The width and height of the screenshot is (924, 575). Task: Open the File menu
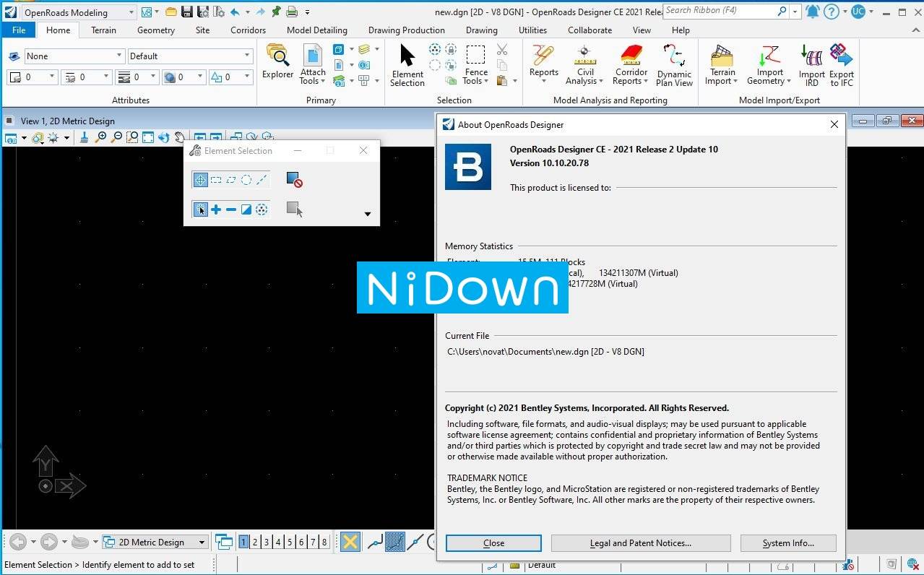click(19, 30)
